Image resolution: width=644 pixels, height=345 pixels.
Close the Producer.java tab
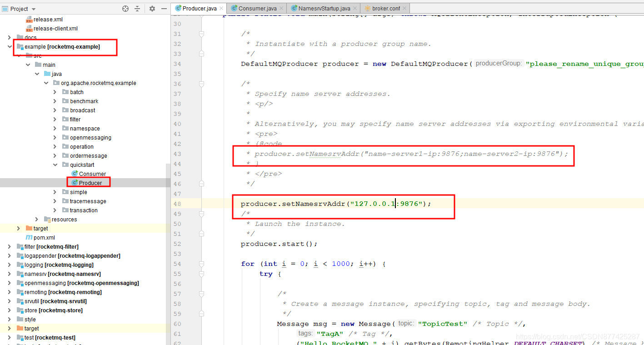221,8
